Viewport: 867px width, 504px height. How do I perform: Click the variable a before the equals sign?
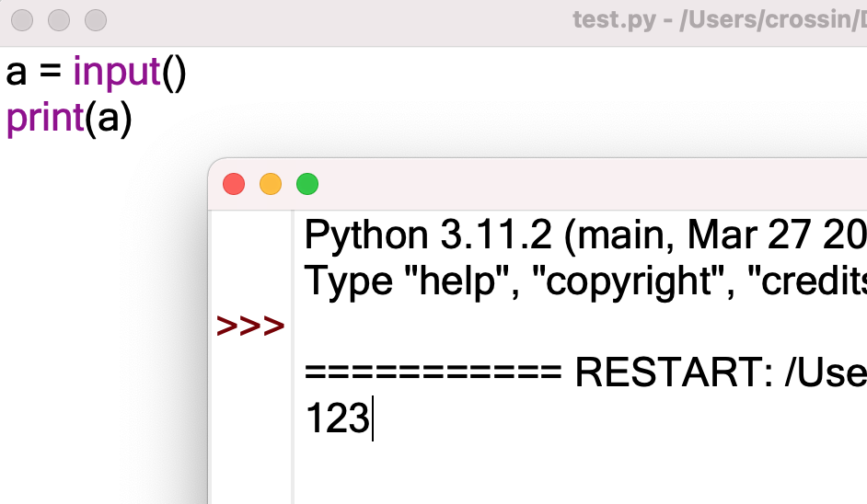pyautogui.click(x=16, y=74)
